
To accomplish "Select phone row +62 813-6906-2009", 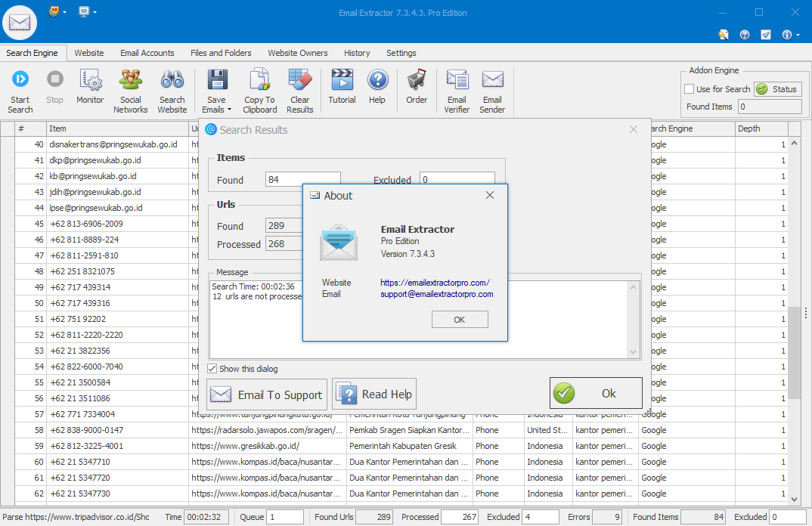I will (86, 224).
